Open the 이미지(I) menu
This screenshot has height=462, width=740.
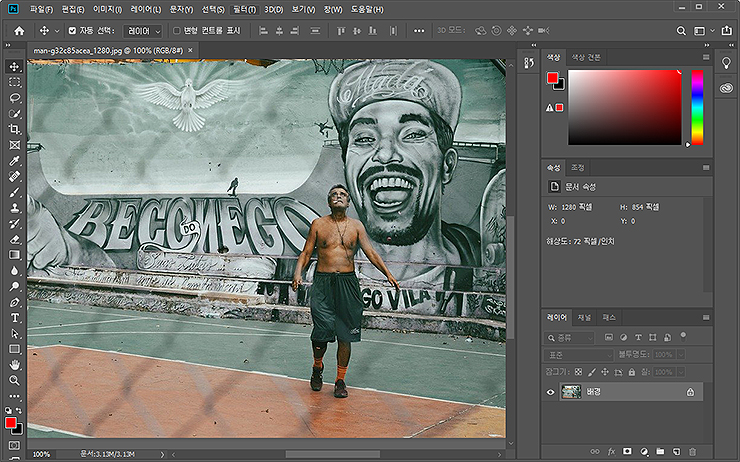[107, 9]
